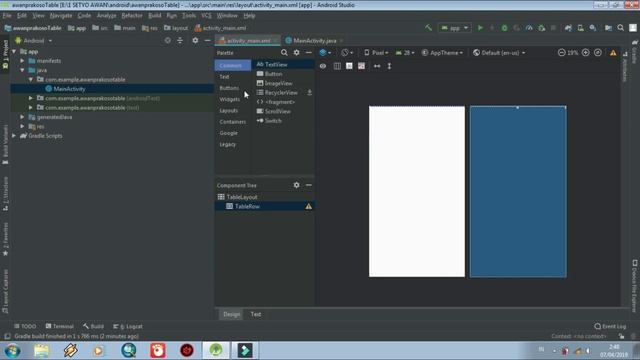Click the Scroll from Source target icon
Image resolution: width=640 pixels, height=360 pixels.
coord(167,40)
